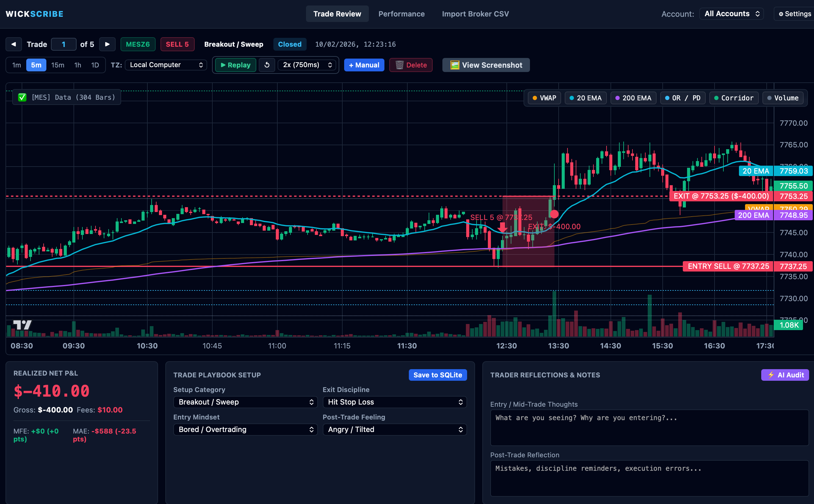
Task: Go to the previous trade arrow
Action: (14, 44)
